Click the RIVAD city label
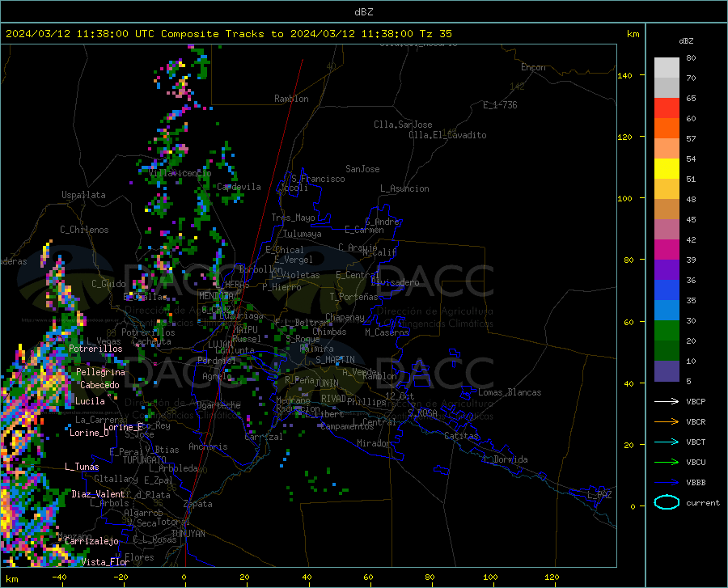This screenshot has height=588, width=728. pos(333,399)
